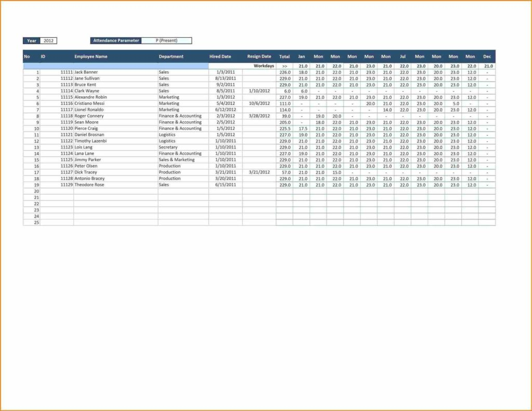Open the Attendance Parameter selector showing P (Present)
The image size is (532, 411).
coord(166,40)
